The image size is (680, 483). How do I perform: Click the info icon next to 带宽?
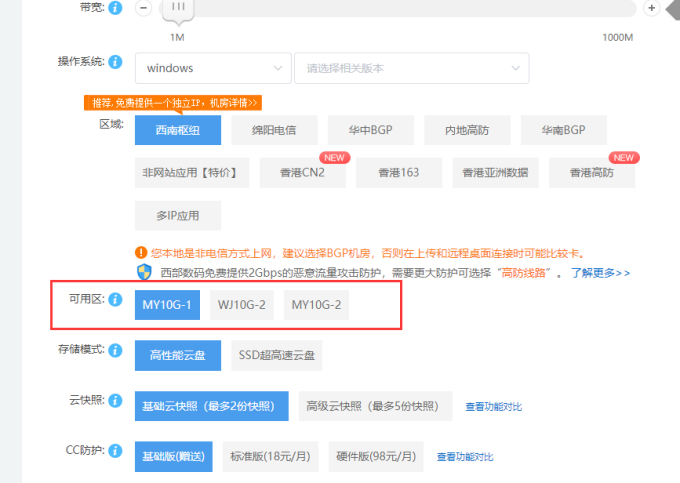(115, 9)
